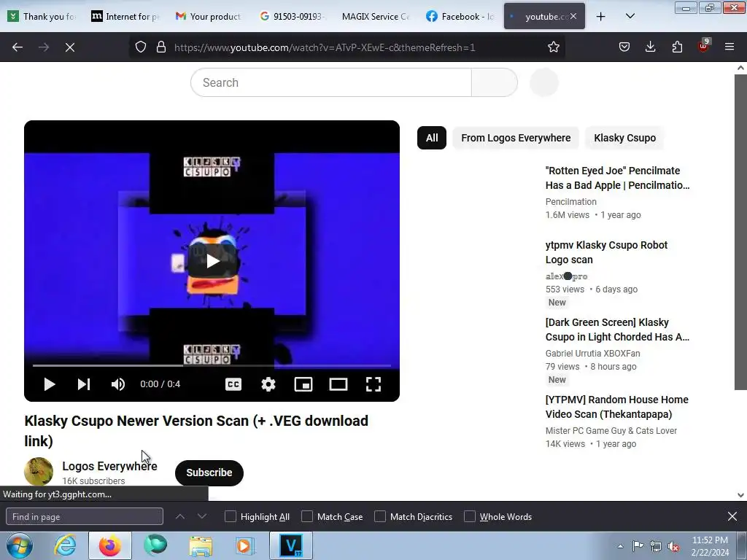This screenshot has height=560, width=747.
Task: Switch to the Facebook tab
Action: (460, 16)
